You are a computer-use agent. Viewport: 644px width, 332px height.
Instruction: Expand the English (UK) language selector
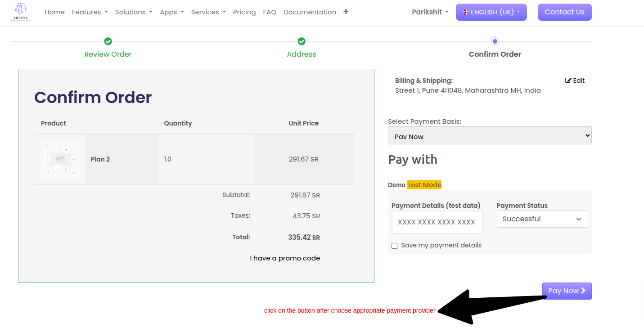[x=491, y=12]
